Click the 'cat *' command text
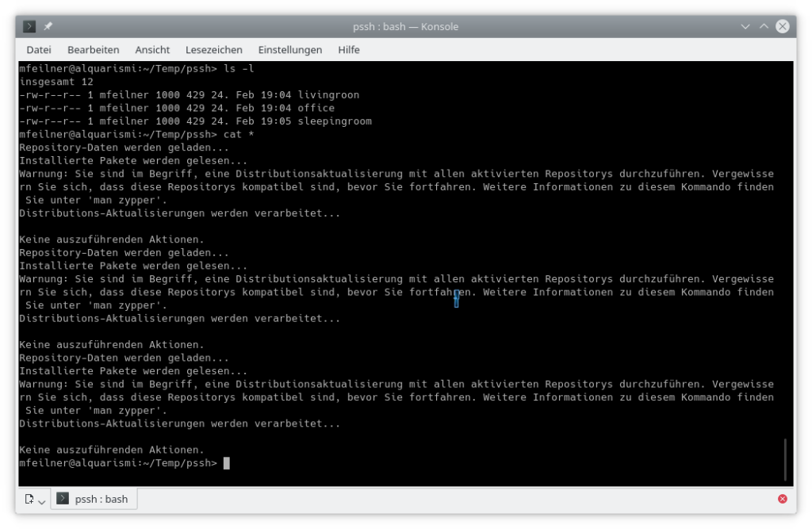812x529 pixels. (x=239, y=134)
